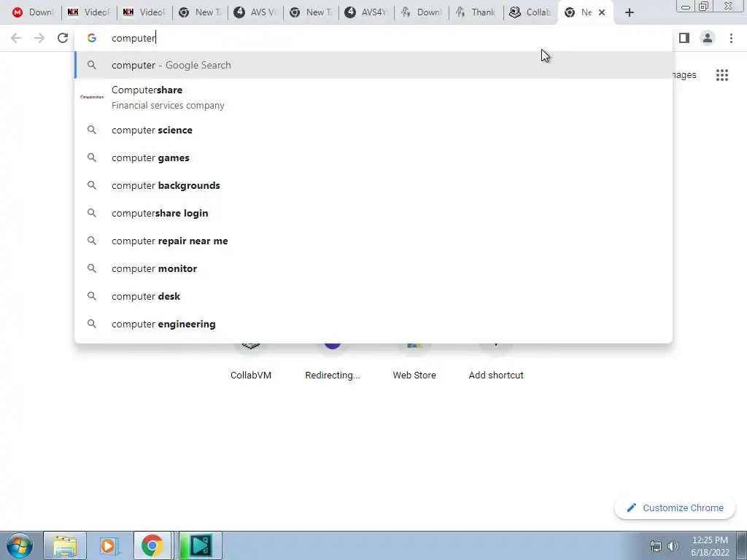This screenshot has height=560, width=747.
Task: Click search icon beside computer repair near me
Action: 92,241
